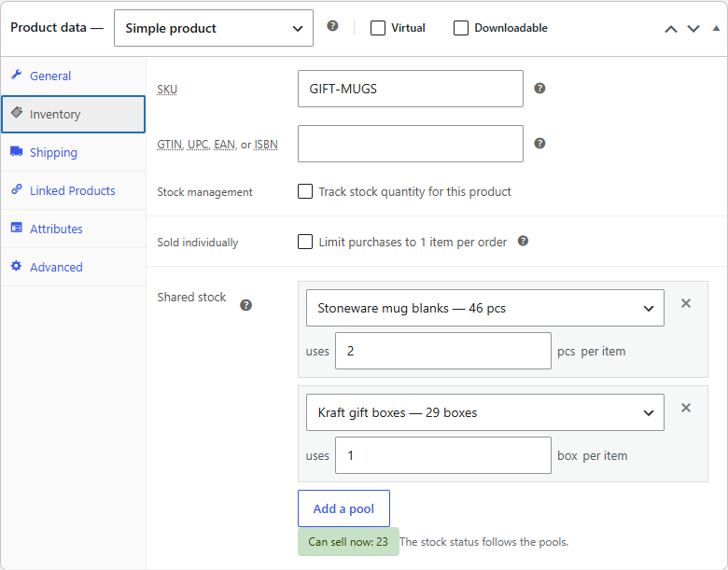Screen dimensions: 728x570
Task: Click the mug blanks pcs per item field
Action: [x=443, y=351]
